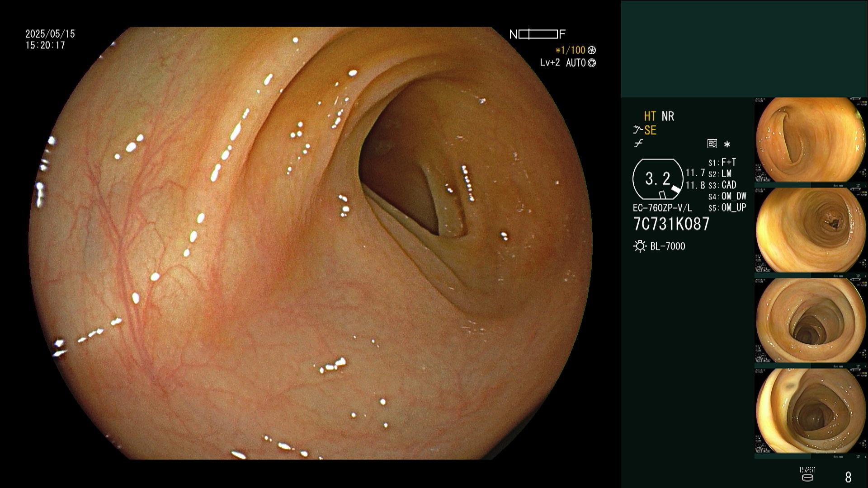Click the AUTO iris mode text
Image resolution: width=868 pixels, height=488 pixels.
point(576,63)
